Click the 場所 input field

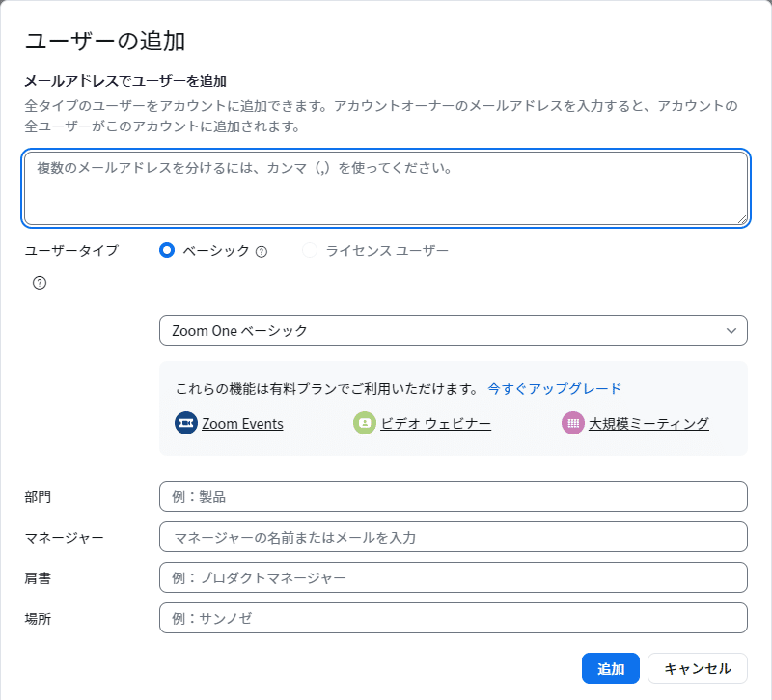453,618
